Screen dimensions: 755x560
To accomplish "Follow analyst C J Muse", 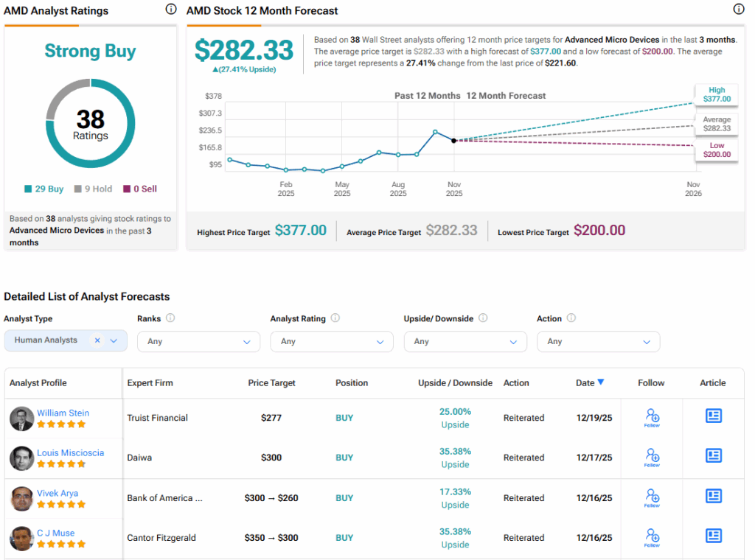I will tap(651, 536).
